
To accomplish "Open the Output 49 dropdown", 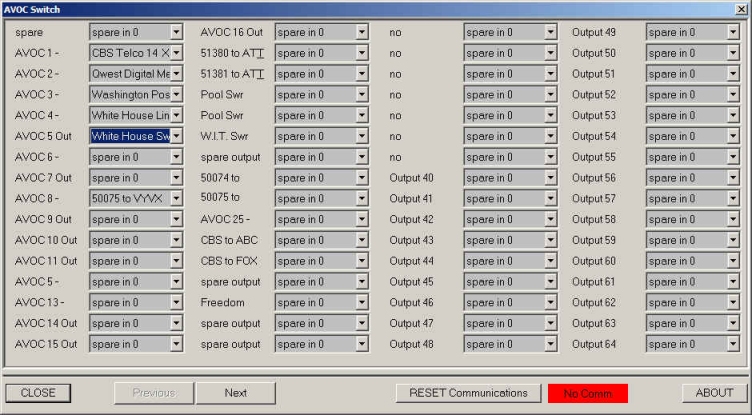I will coord(733,32).
